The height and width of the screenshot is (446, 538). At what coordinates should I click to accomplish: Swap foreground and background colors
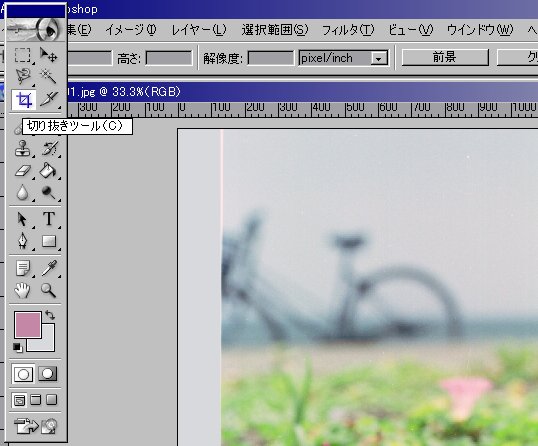click(x=50, y=315)
